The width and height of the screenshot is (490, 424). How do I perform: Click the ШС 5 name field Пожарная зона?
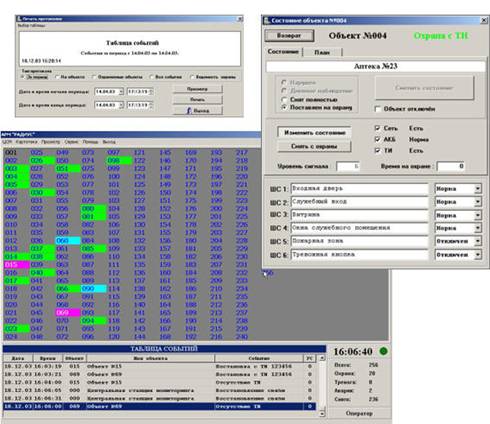click(359, 241)
